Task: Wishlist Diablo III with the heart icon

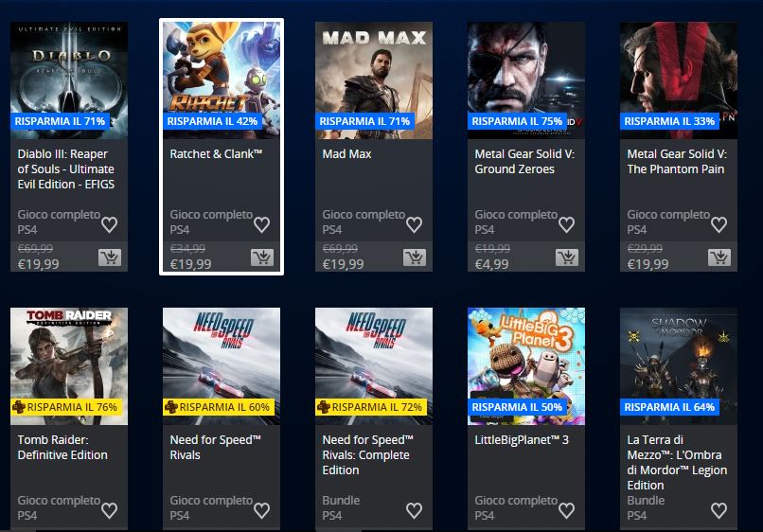Action: [x=110, y=224]
